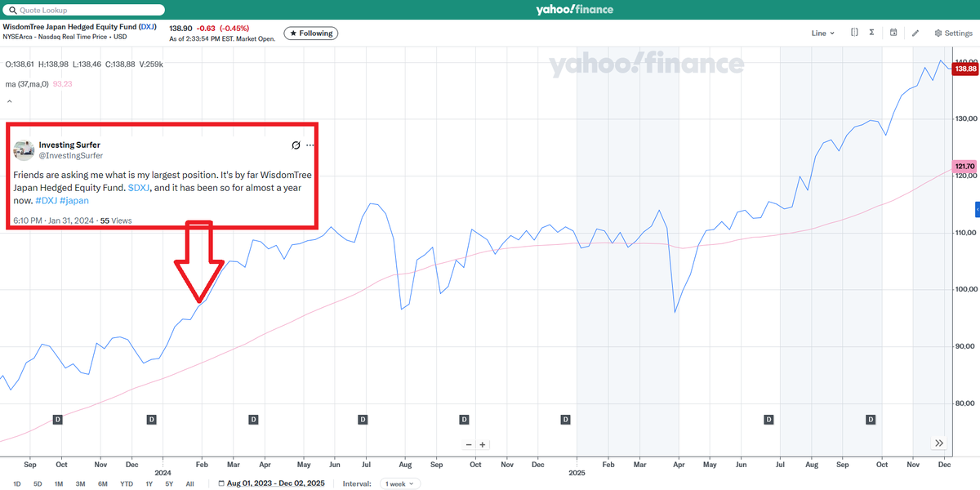Viewport: 980px width, 490px height.
Task: Click the 55 Views count on tweet
Action: click(x=116, y=220)
